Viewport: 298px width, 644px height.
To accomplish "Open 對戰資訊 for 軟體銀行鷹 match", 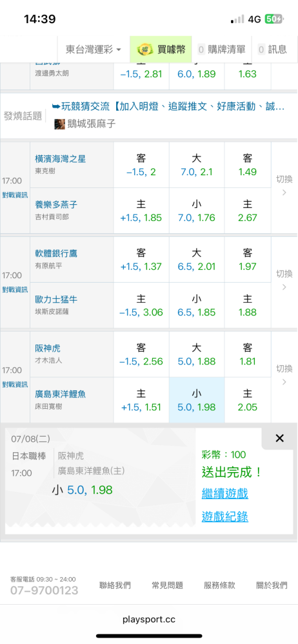I will pyautogui.click(x=15, y=290).
